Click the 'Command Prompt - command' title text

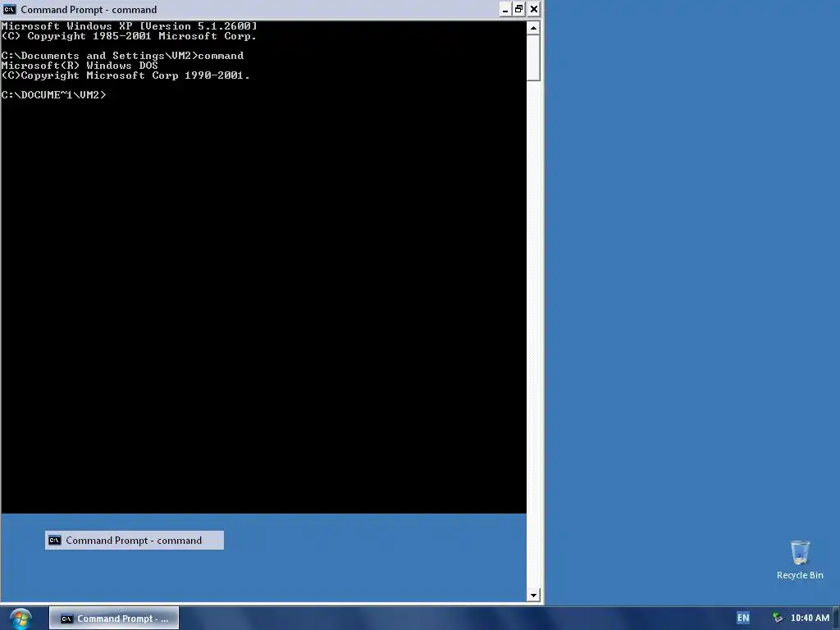point(89,10)
